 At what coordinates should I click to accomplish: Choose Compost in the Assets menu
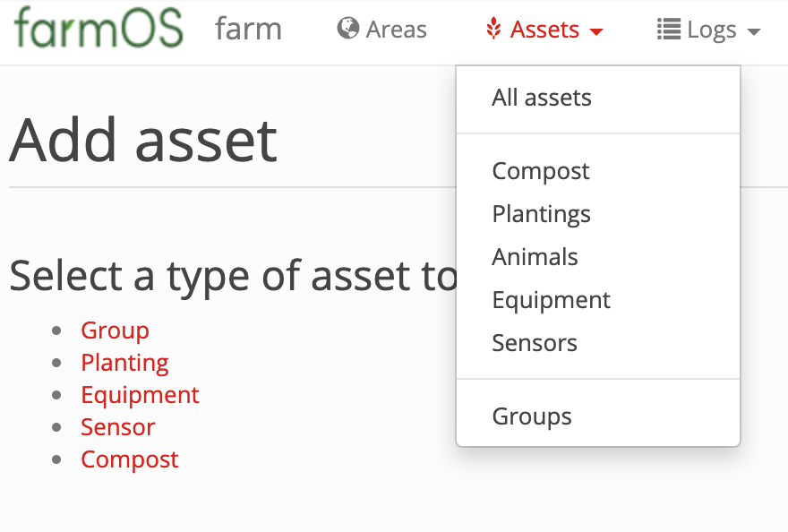pos(541,171)
